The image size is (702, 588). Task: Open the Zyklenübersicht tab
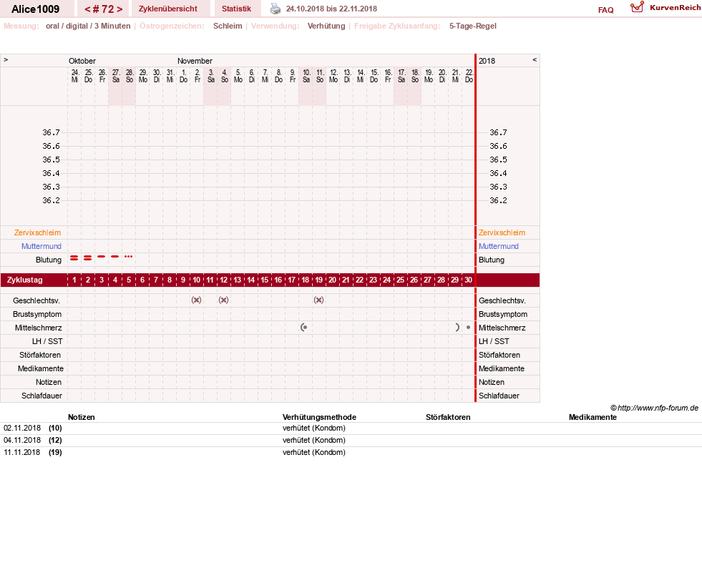coord(168,9)
